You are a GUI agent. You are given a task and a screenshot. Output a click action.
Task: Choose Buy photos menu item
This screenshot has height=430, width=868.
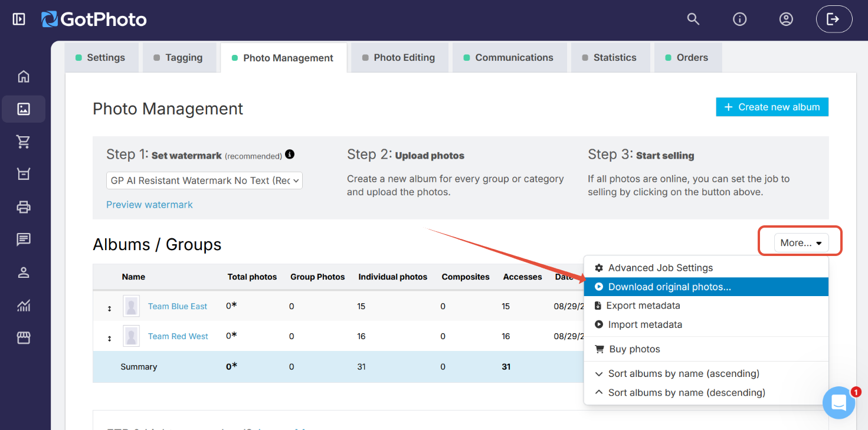click(x=706, y=349)
